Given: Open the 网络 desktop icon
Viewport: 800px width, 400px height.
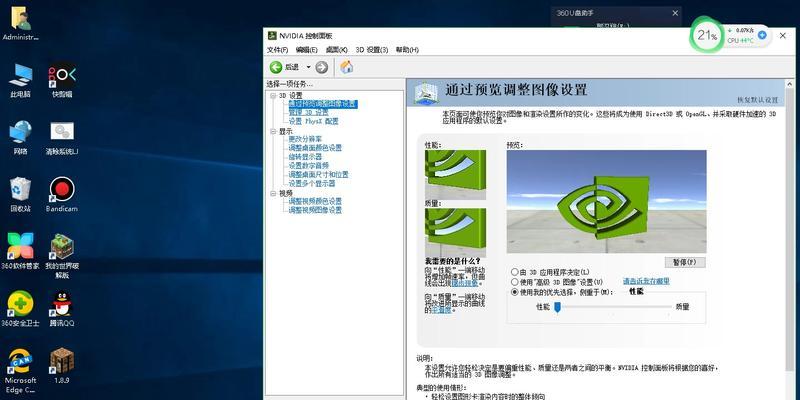Looking at the screenshot, I should click(x=20, y=138).
